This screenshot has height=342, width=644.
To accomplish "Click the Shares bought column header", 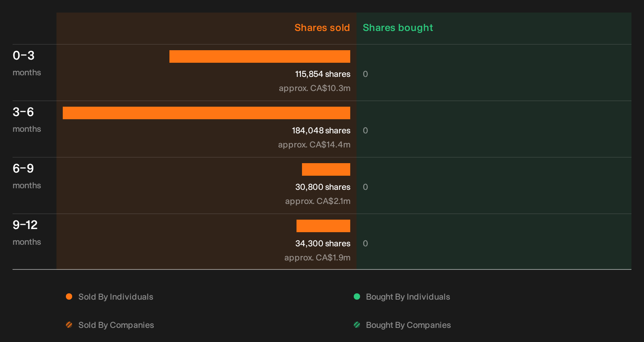I will click(x=398, y=28).
